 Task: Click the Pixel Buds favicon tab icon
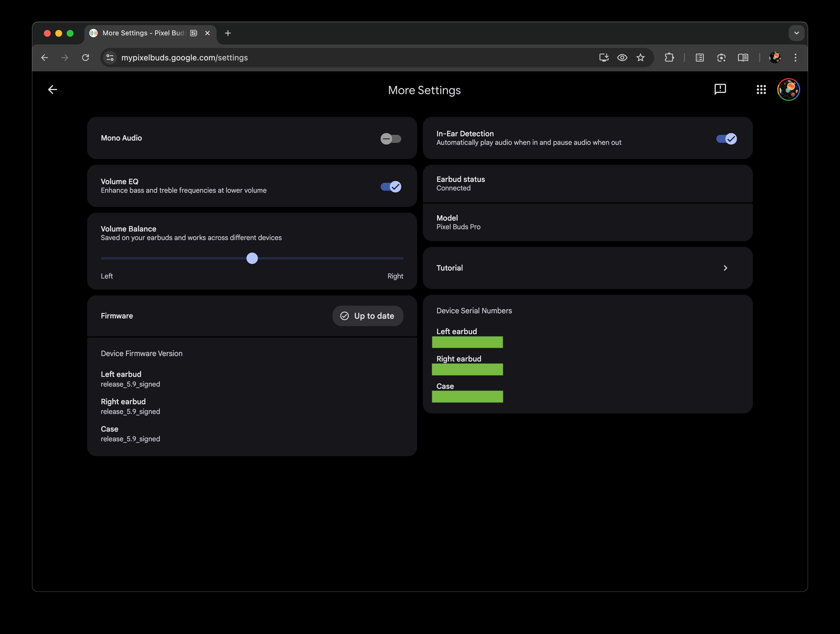tap(94, 32)
